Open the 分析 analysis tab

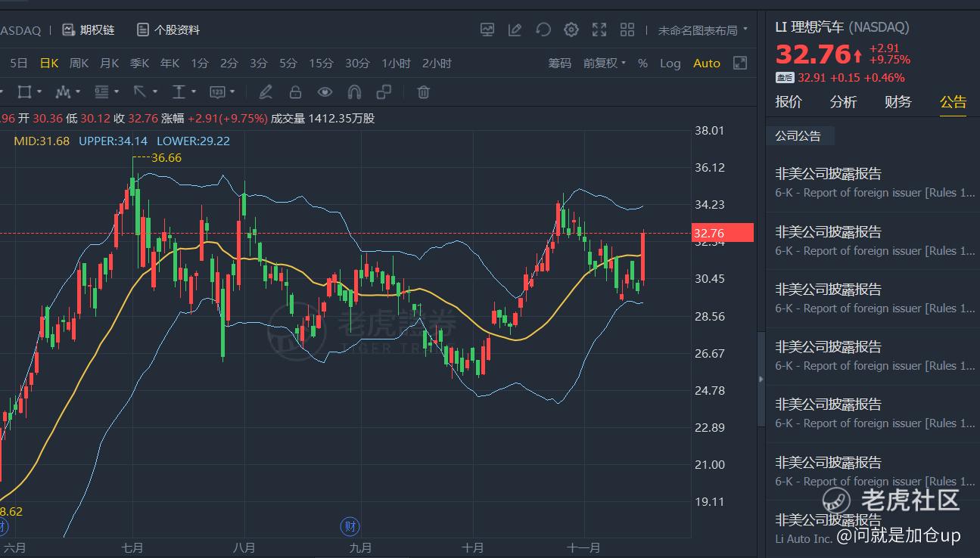pos(843,102)
